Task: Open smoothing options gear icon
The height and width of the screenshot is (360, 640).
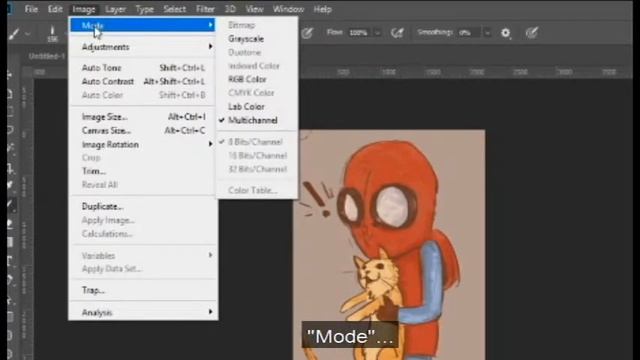Action: tap(505, 33)
